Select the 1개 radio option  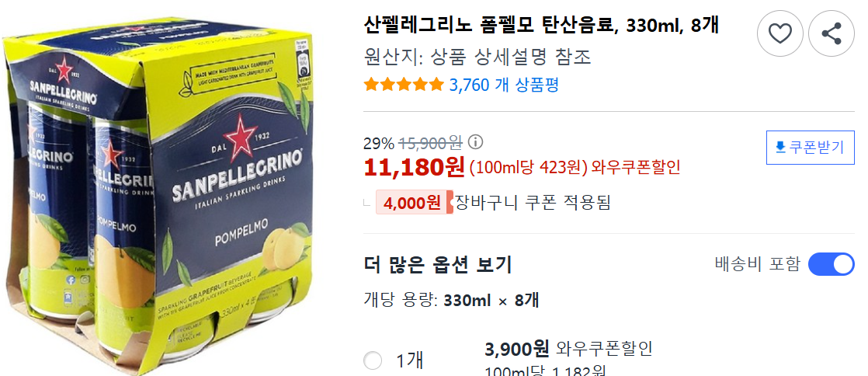point(373,360)
